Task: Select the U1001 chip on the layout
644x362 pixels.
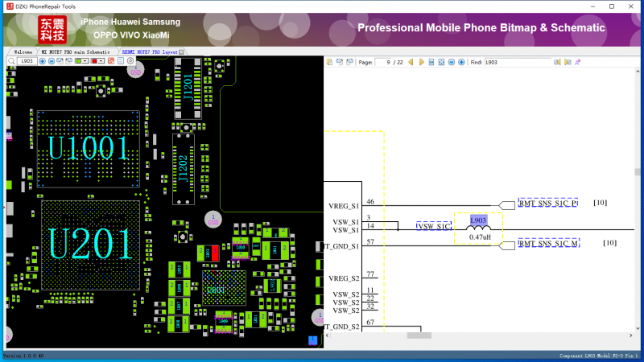Action: coord(87,148)
